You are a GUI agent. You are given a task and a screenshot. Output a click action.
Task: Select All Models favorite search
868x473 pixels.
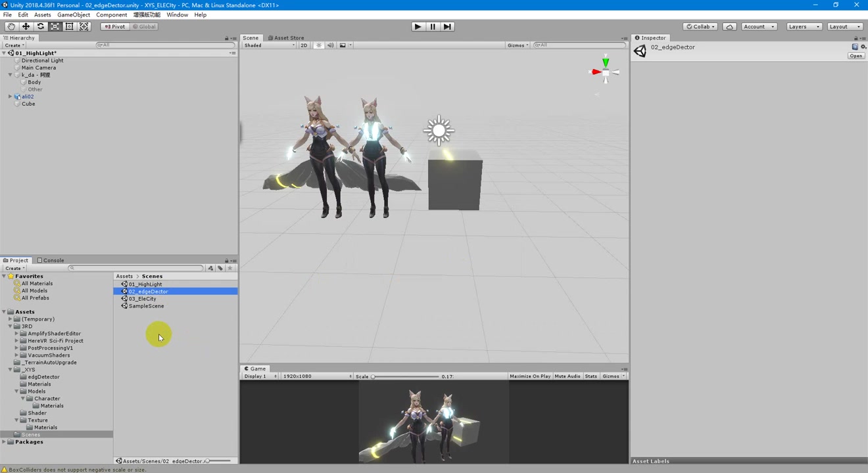pyautogui.click(x=34, y=291)
